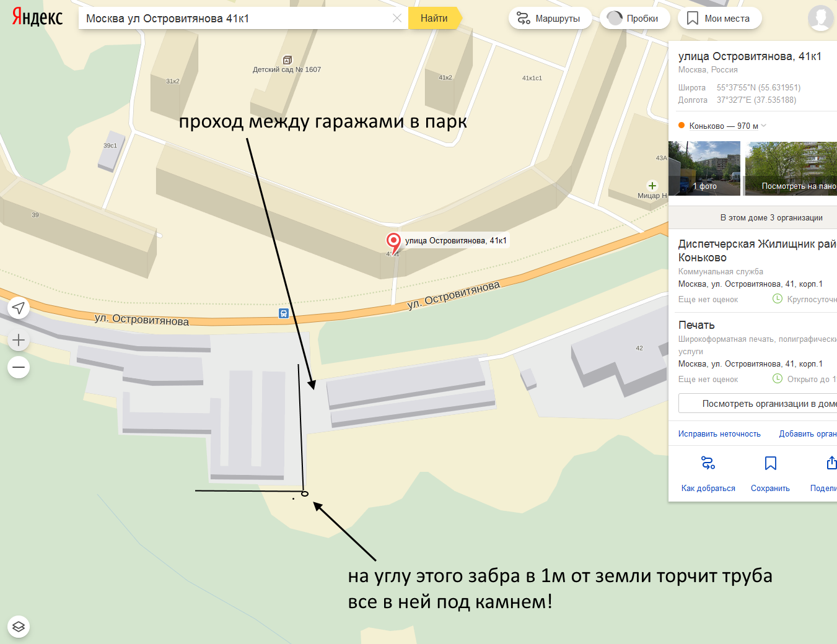
Task: Zoom in with the plus button
Action: [19, 340]
